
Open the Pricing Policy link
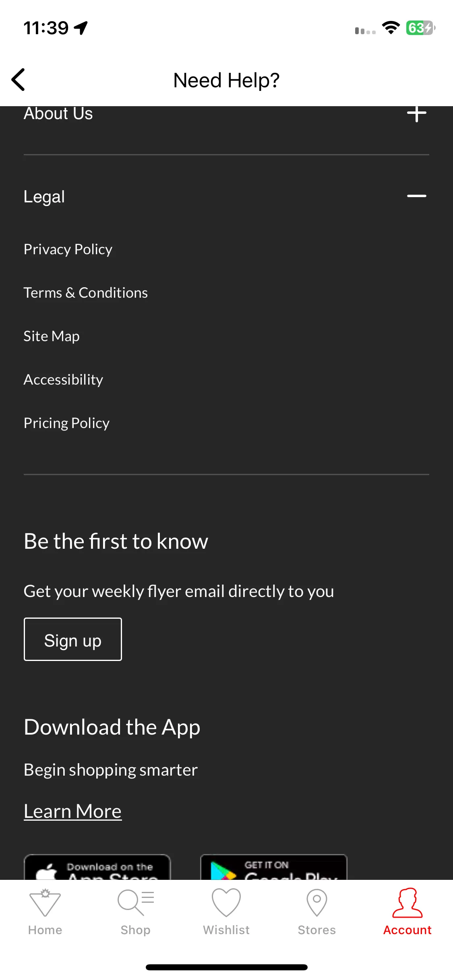coord(67,423)
